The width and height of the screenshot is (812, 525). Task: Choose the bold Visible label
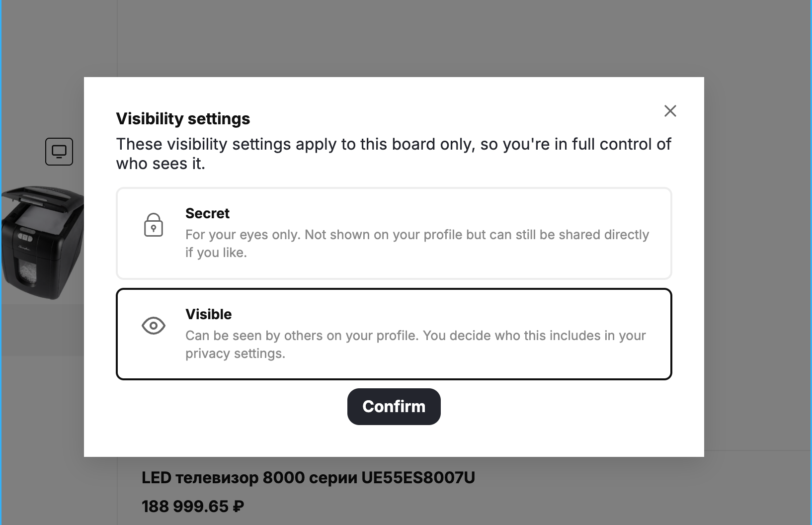[208, 314]
